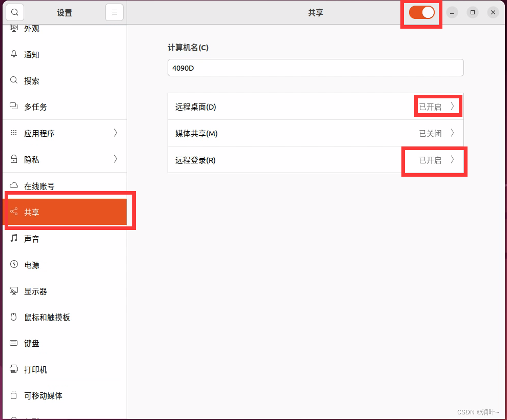Toggle the sharing master switch off
This screenshot has height=420, width=507.
[421, 13]
